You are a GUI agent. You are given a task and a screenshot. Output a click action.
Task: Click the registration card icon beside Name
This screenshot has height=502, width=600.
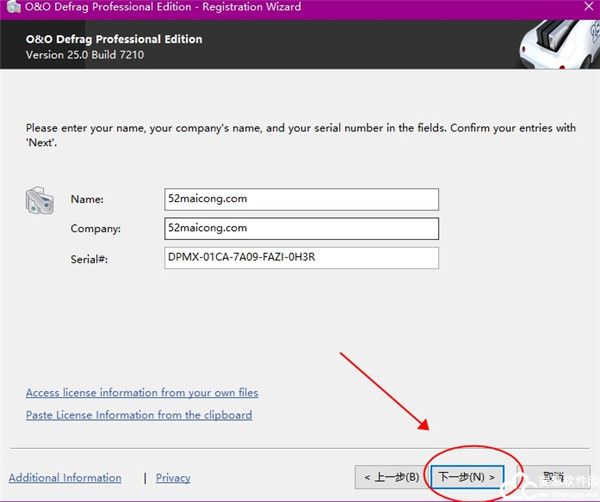click(x=40, y=200)
